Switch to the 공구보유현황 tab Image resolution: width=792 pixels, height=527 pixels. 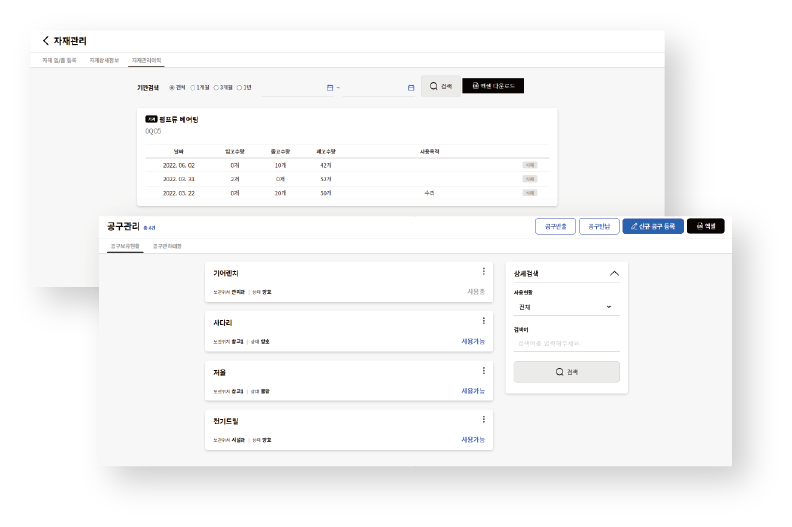pos(125,246)
